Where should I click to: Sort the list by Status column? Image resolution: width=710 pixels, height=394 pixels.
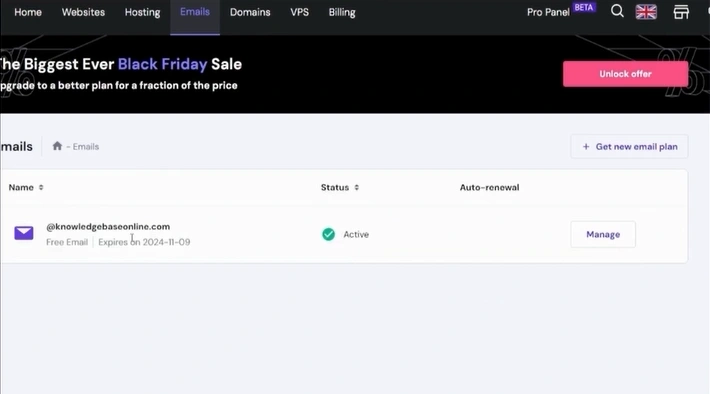[x=340, y=187]
